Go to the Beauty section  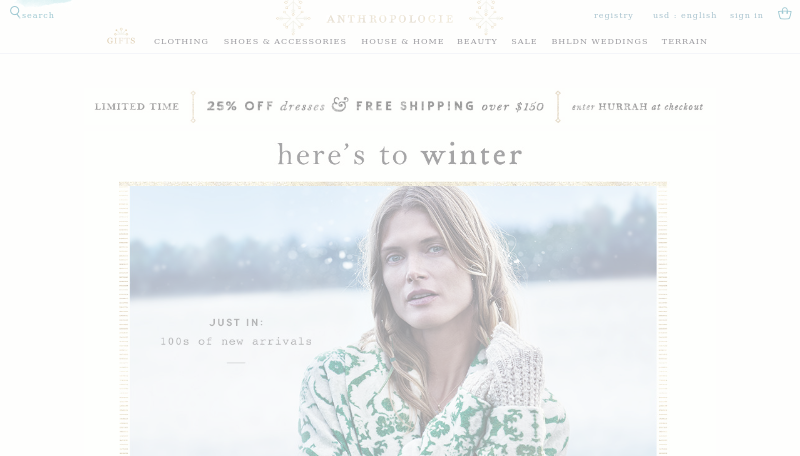(477, 41)
